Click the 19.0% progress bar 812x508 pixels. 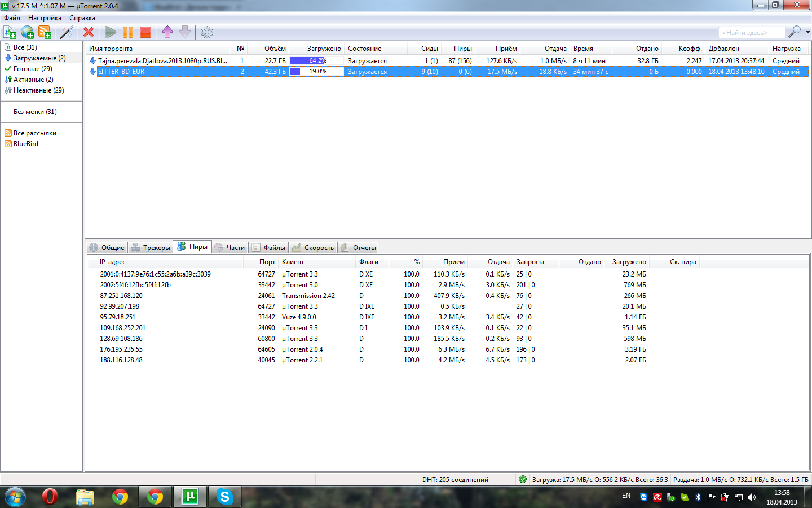click(x=316, y=72)
